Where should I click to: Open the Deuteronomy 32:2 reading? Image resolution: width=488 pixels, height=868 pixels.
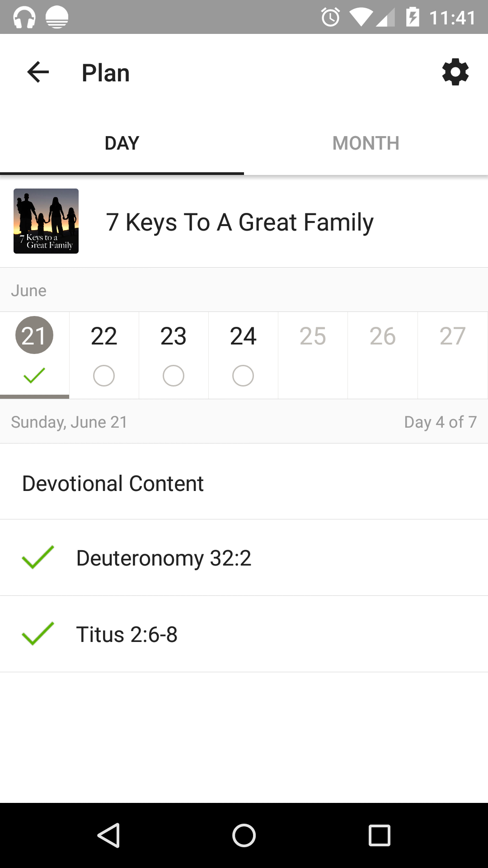click(164, 558)
